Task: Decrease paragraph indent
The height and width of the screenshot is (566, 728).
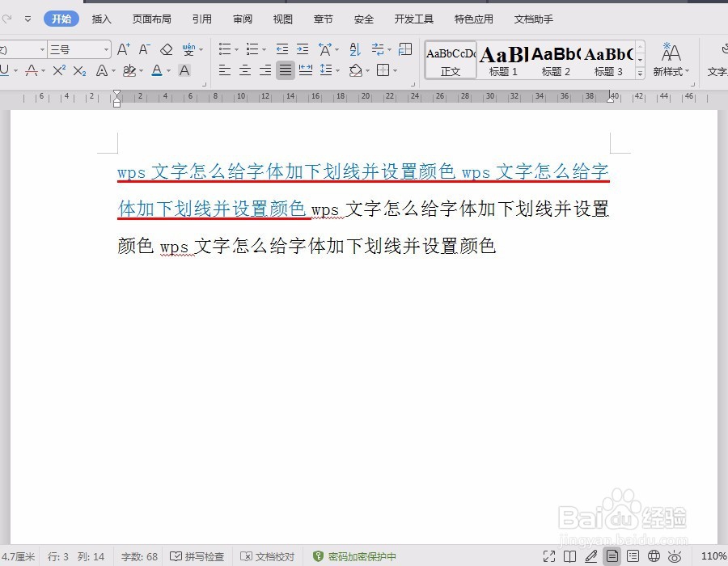Action: click(281, 49)
